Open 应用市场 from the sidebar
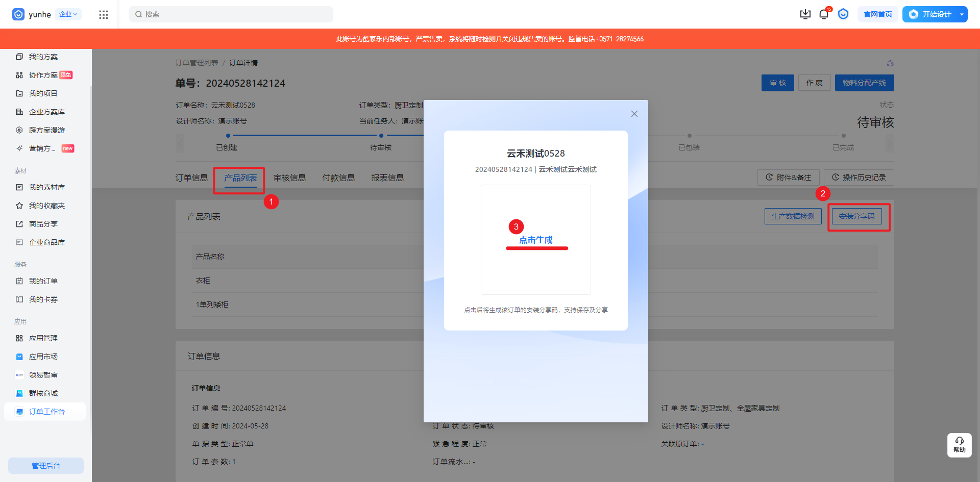This screenshot has height=482, width=980. (43, 357)
